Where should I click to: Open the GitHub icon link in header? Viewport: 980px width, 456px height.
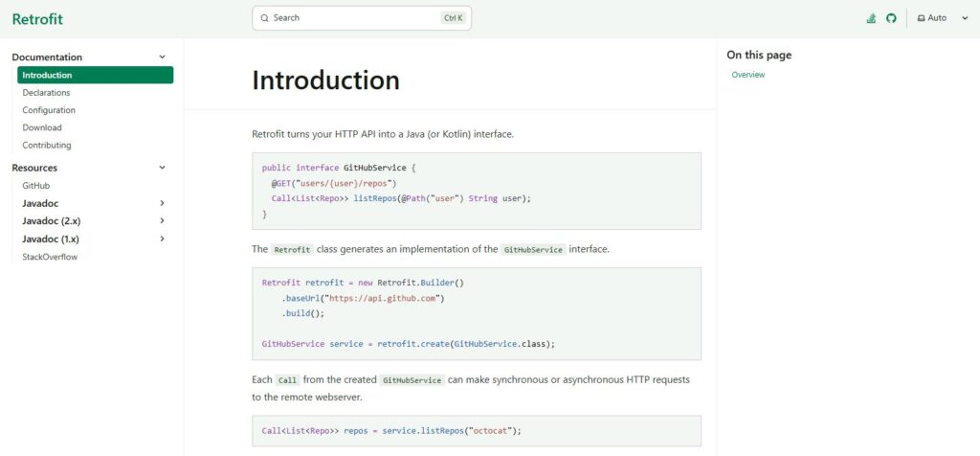pos(891,18)
